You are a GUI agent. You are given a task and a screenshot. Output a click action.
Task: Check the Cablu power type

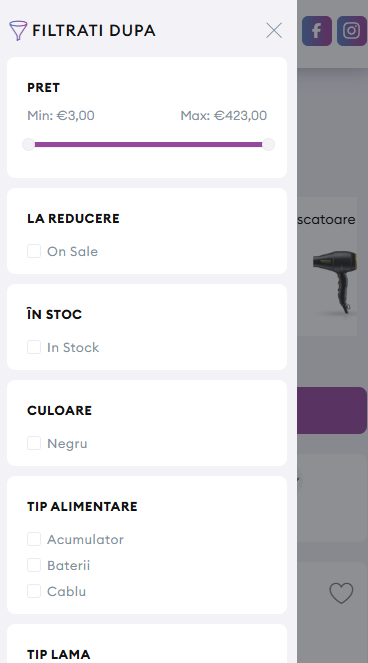click(x=34, y=591)
